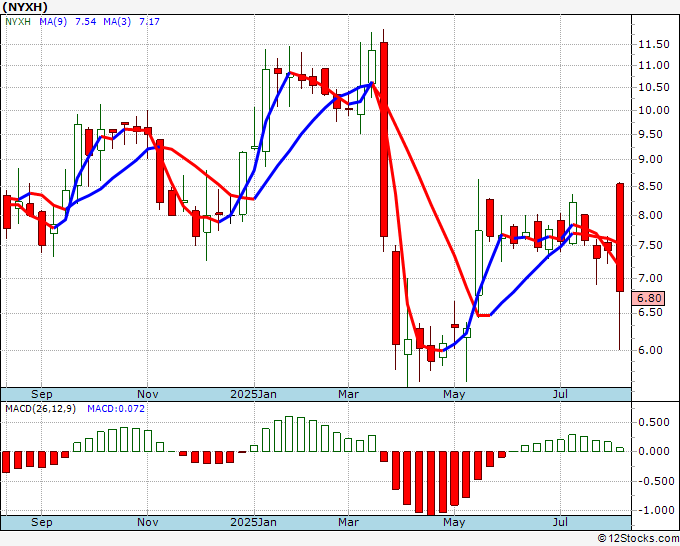Click Sep on the MACD panel time axis
The width and height of the screenshot is (680, 546).
pyautogui.click(x=42, y=522)
